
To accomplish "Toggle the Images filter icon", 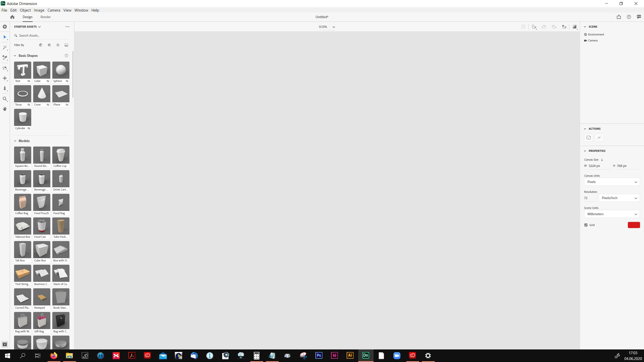I will coord(66,45).
